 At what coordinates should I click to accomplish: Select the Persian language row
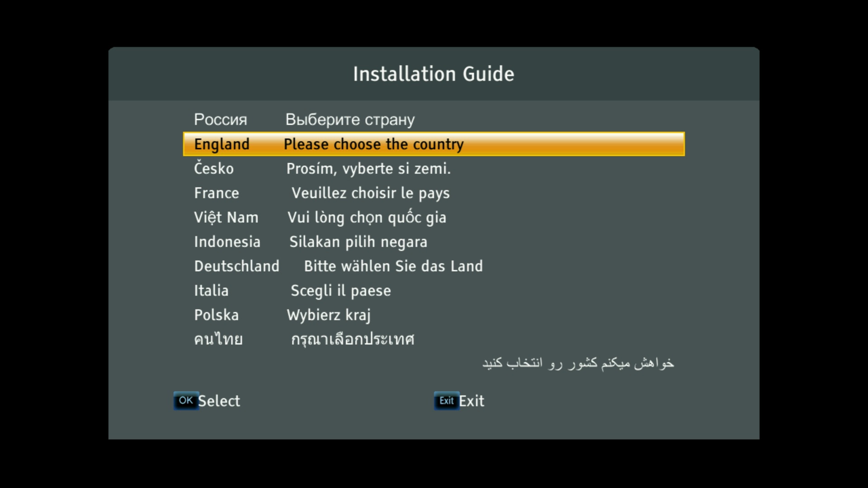coord(434,363)
